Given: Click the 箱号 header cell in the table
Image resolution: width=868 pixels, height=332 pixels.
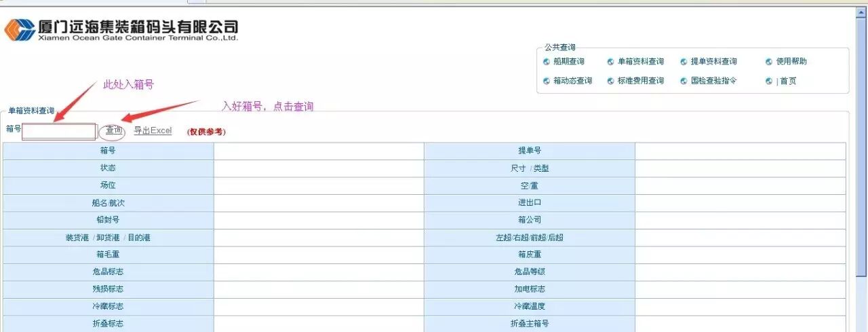Looking at the screenshot, I should [x=108, y=151].
